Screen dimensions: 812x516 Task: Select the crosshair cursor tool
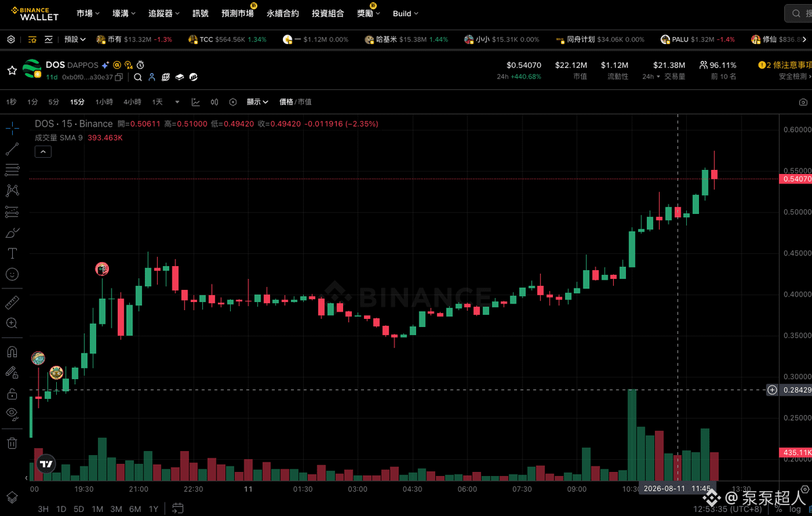click(12, 128)
